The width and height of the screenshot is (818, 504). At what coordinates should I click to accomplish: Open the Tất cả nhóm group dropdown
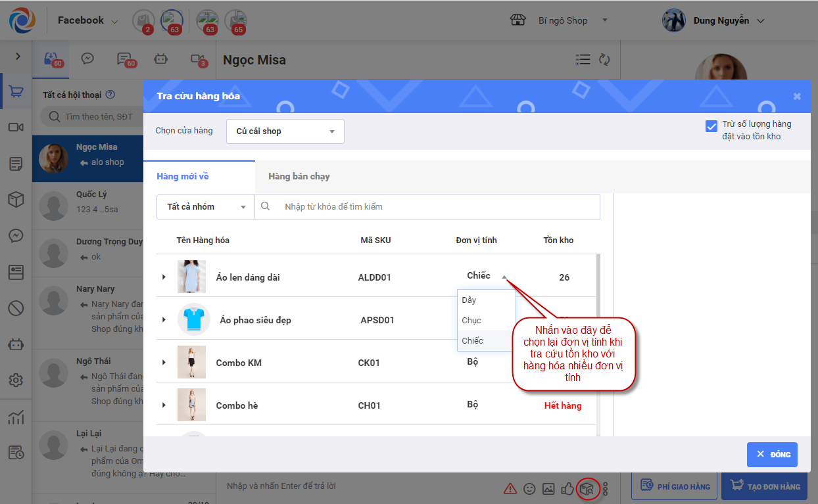pos(206,207)
